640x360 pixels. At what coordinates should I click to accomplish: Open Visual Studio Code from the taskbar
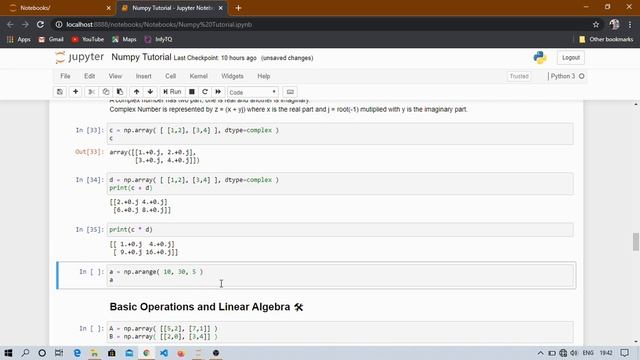tap(164, 353)
